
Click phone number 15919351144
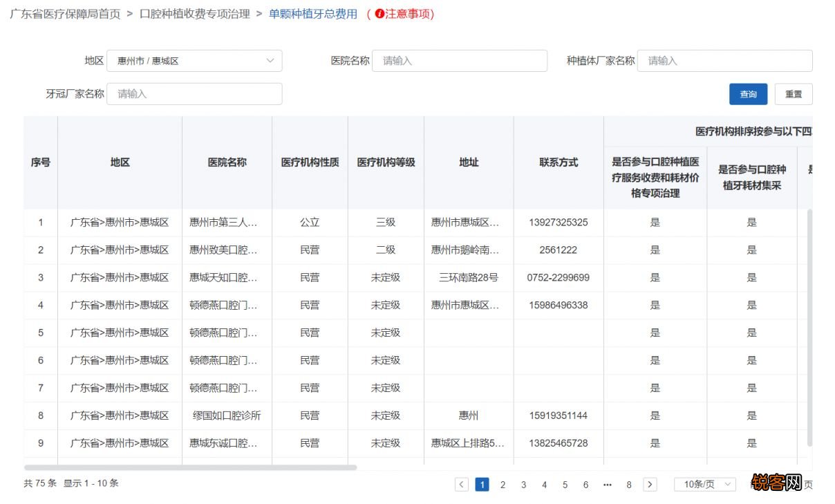(x=559, y=416)
